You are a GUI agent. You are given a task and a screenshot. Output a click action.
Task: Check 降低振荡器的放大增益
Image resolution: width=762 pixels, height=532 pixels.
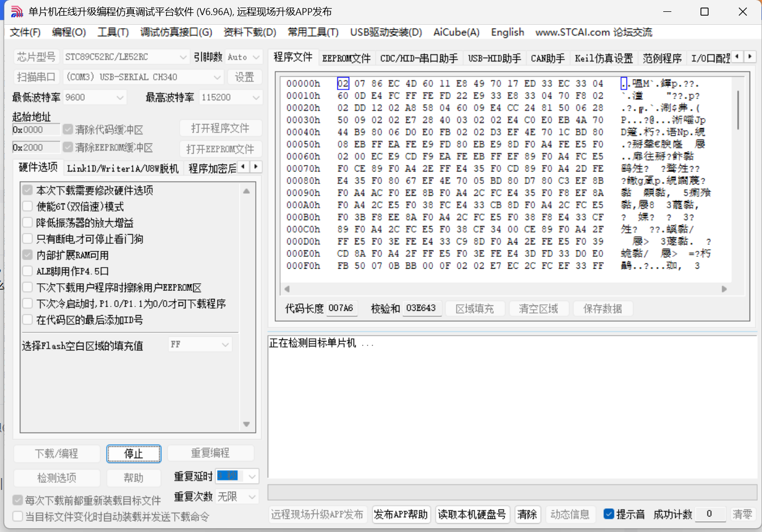pyautogui.click(x=28, y=222)
